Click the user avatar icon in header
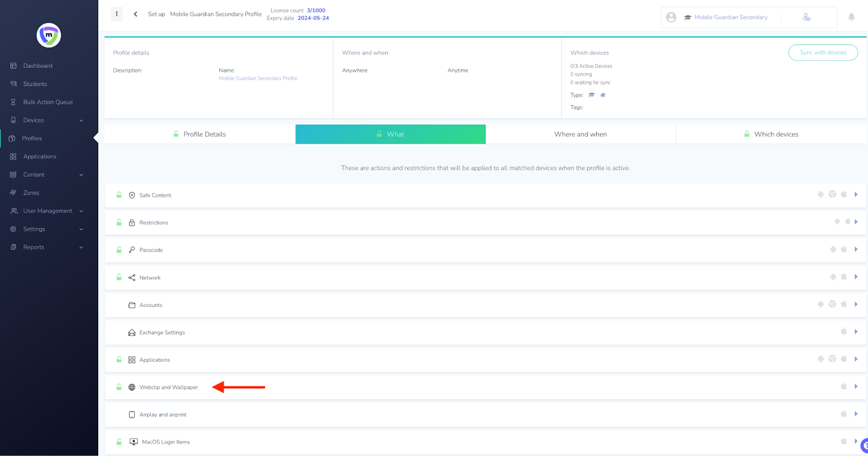The height and width of the screenshot is (456, 868). click(x=671, y=17)
